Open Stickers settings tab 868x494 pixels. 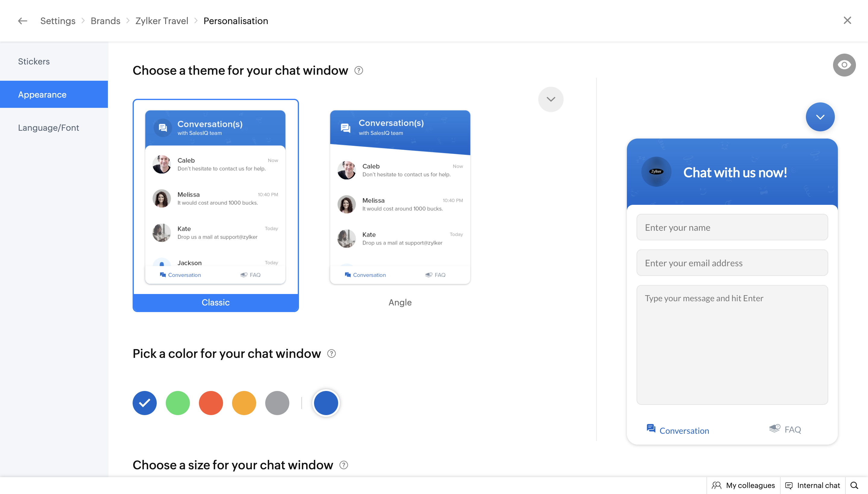[34, 61]
